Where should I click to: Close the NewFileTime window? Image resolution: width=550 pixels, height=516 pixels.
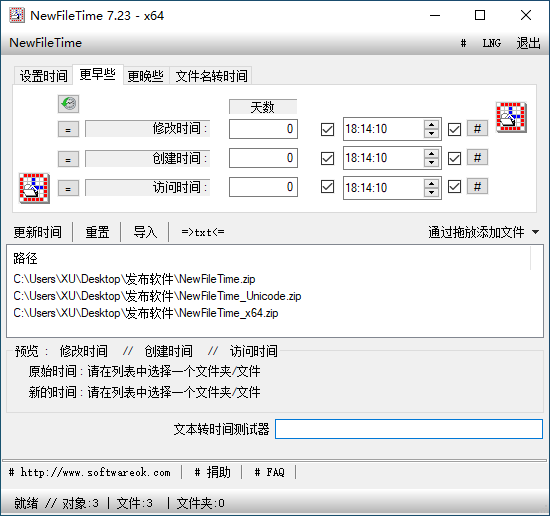(526, 15)
